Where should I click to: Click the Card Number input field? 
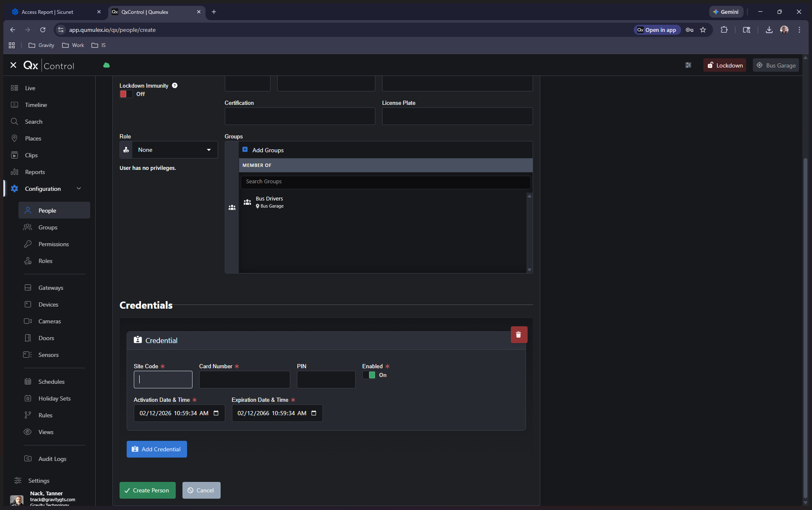pos(245,380)
